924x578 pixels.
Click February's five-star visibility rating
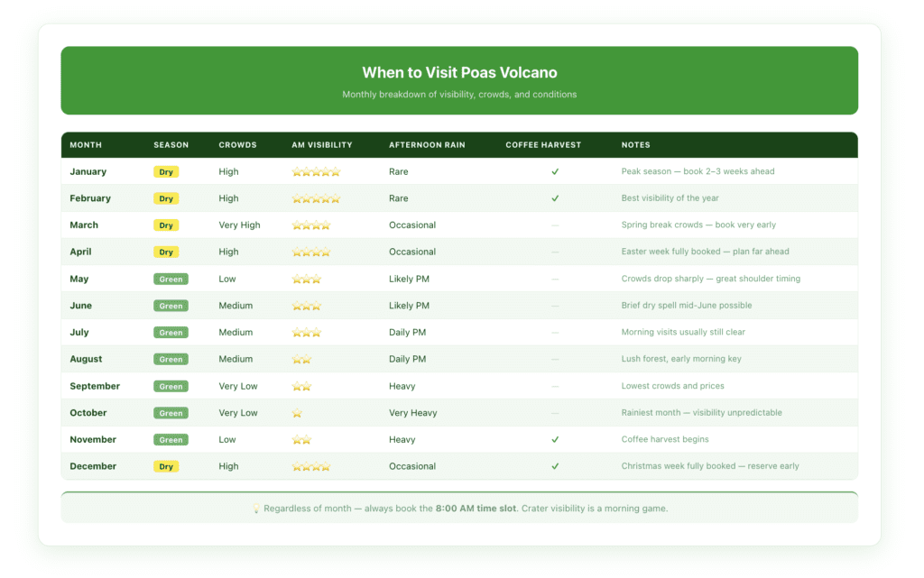(315, 198)
